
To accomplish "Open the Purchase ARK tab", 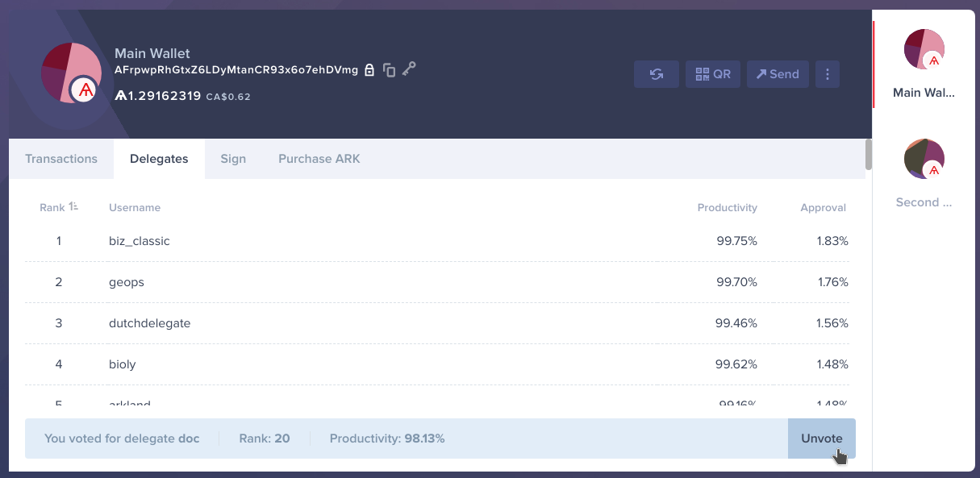I will pyautogui.click(x=319, y=159).
